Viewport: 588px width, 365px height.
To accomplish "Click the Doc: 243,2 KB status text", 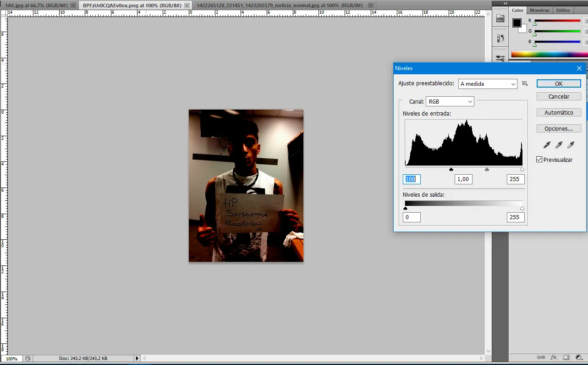I will (83, 359).
